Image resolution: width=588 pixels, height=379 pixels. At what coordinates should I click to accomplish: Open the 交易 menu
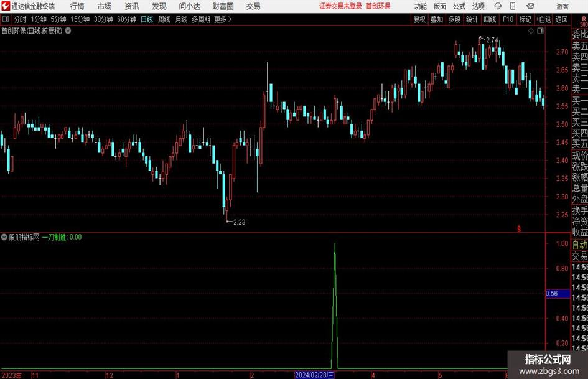point(253,6)
